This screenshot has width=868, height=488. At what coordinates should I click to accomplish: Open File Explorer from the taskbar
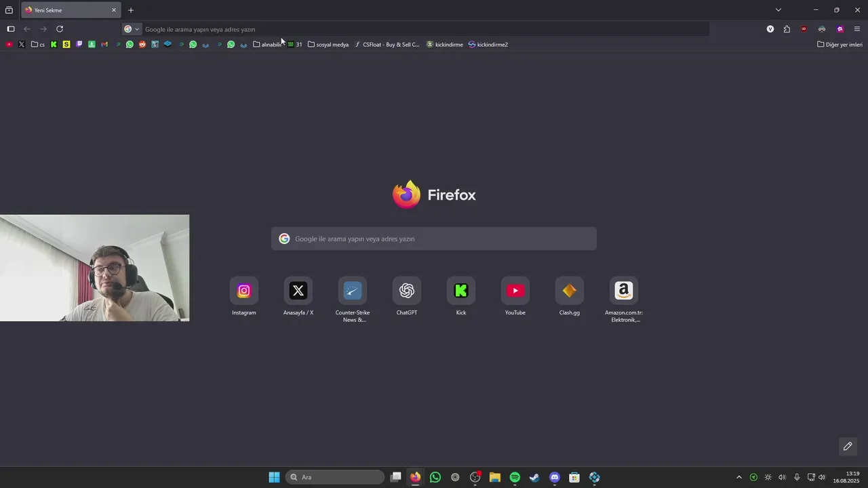(x=494, y=477)
